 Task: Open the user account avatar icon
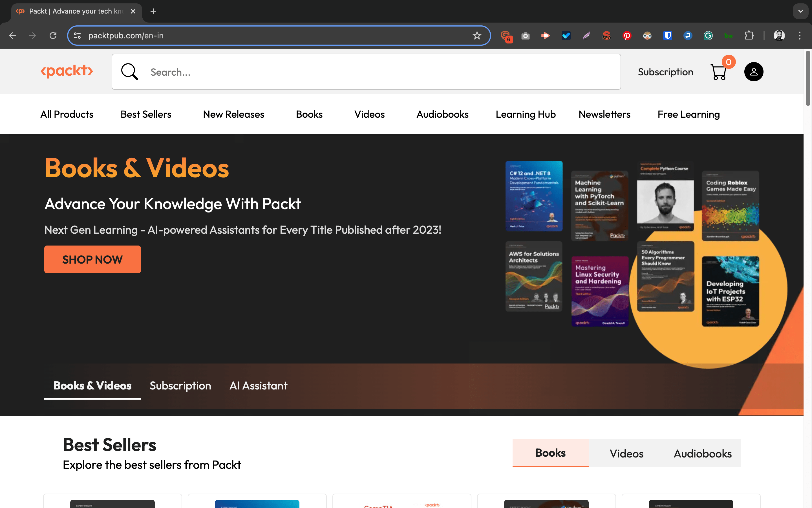[x=754, y=72]
